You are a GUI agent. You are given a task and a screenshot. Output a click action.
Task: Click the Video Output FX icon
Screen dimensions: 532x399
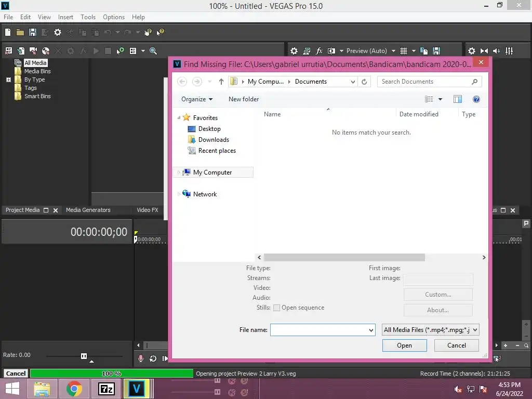(x=319, y=51)
